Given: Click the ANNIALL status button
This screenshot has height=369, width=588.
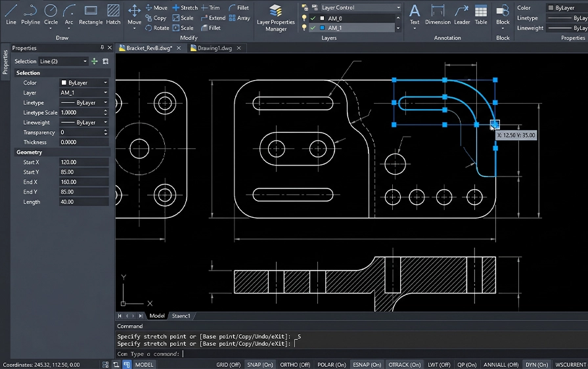Looking at the screenshot, I should [x=501, y=364].
